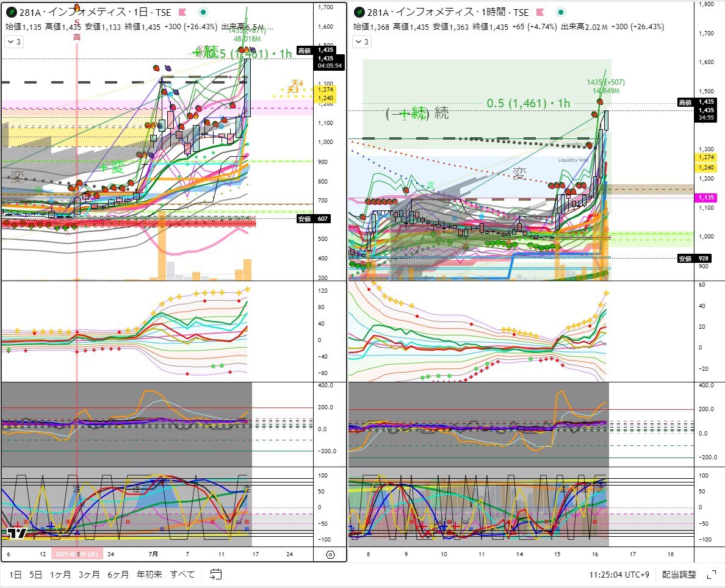This screenshot has width=725, height=588.
Task: Click the 安値 607 price label on 1日 chart
Action: 314,218
